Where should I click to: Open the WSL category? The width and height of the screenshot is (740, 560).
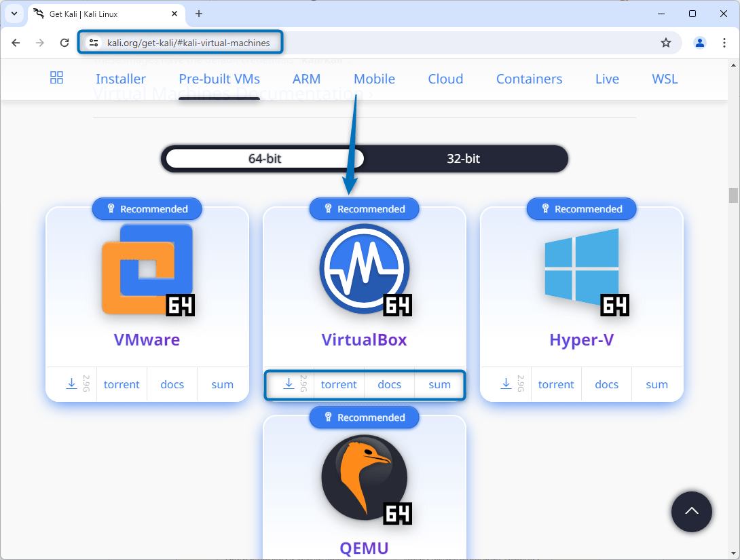click(x=664, y=78)
